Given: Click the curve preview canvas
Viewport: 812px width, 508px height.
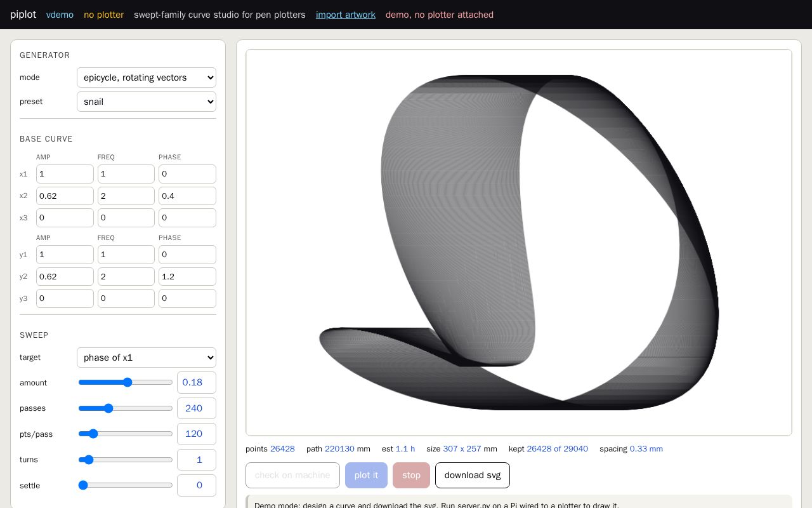Looking at the screenshot, I should tap(519, 243).
